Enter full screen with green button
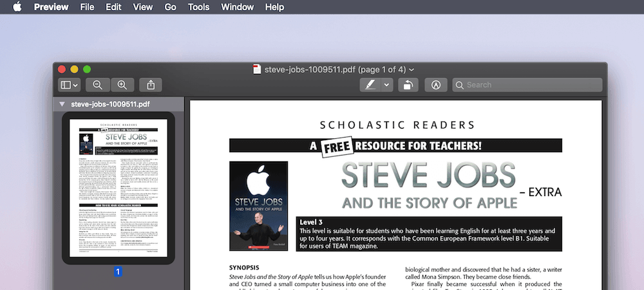Screen dimensions: 644x290 point(87,69)
